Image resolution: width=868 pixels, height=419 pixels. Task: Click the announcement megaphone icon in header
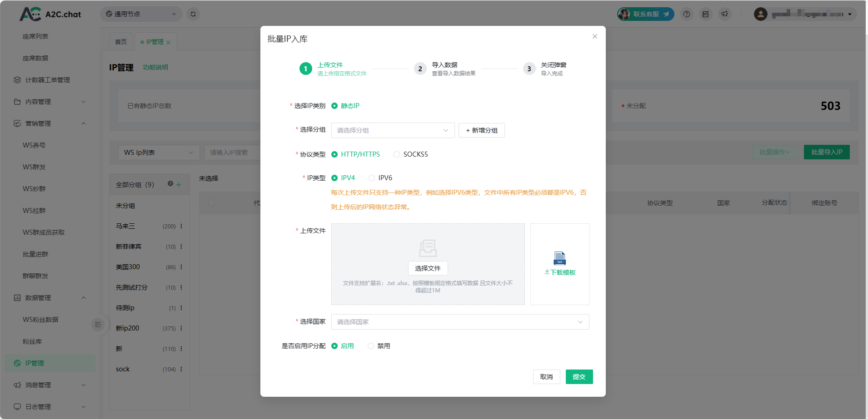click(x=724, y=14)
